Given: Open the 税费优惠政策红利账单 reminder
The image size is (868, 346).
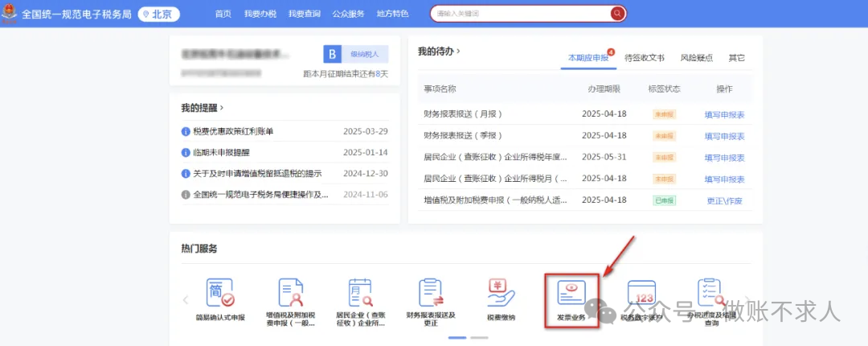Looking at the screenshot, I should [x=233, y=131].
